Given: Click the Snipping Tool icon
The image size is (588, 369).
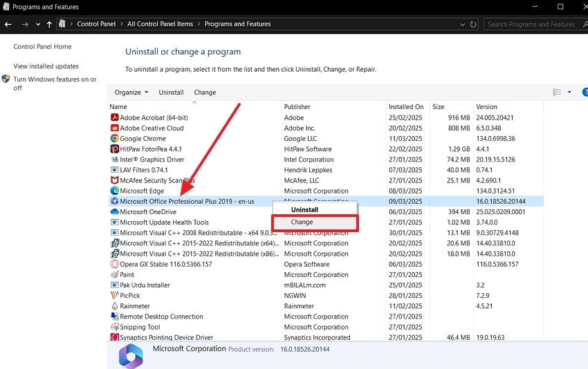Looking at the screenshot, I should coord(115,327).
